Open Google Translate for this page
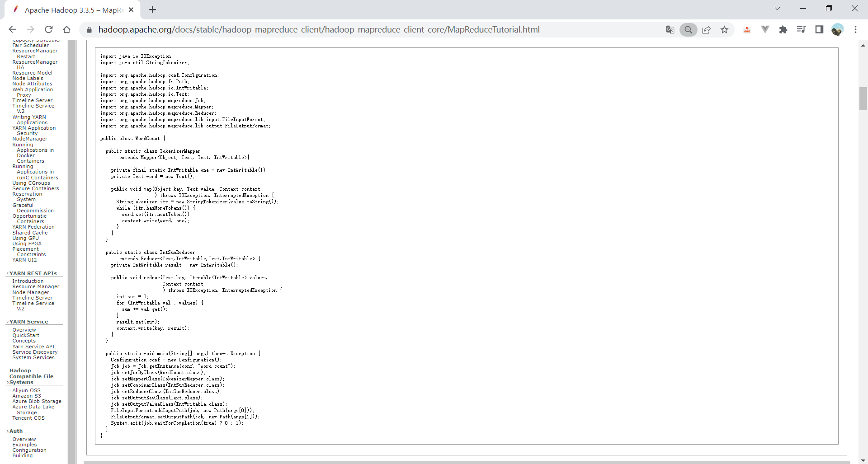Screen dimensions: 868x464 [x=670, y=29]
